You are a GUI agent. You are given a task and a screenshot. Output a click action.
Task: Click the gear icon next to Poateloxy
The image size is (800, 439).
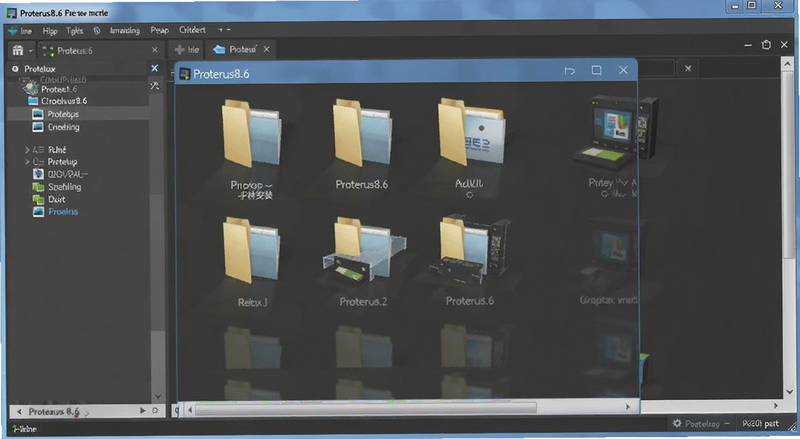(x=677, y=423)
